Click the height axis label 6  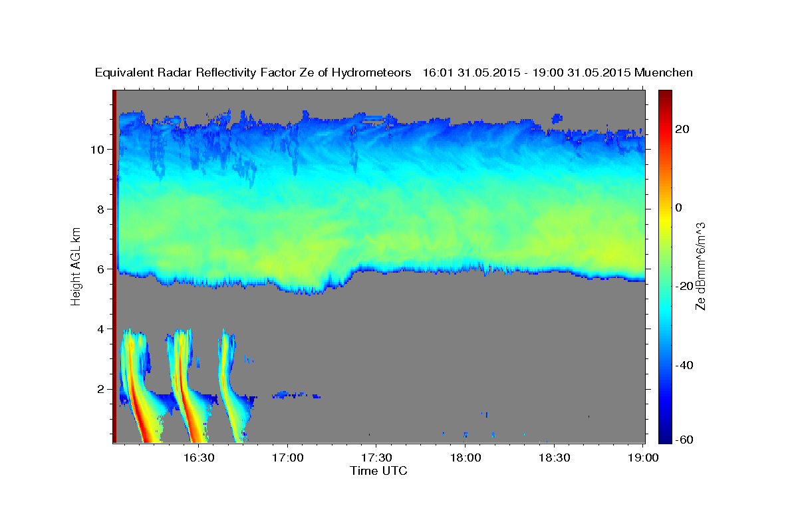[101, 269]
